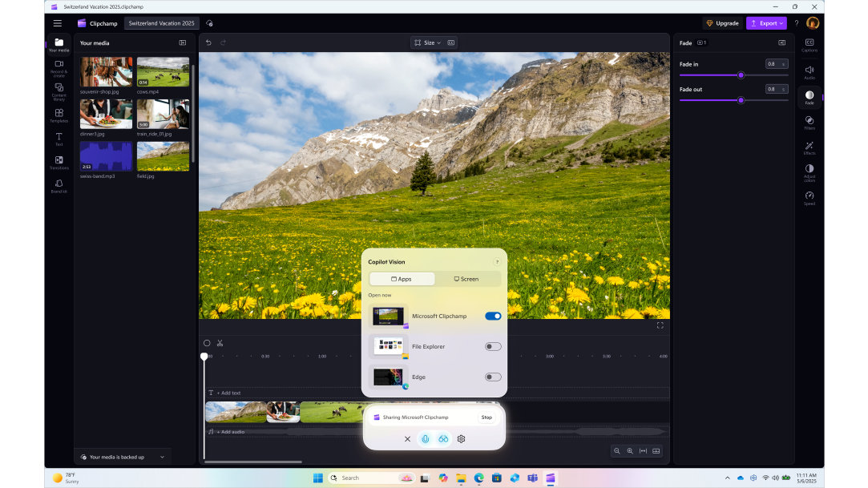Open the Captions panel
This screenshot has height=488, width=868.
pos(809,46)
